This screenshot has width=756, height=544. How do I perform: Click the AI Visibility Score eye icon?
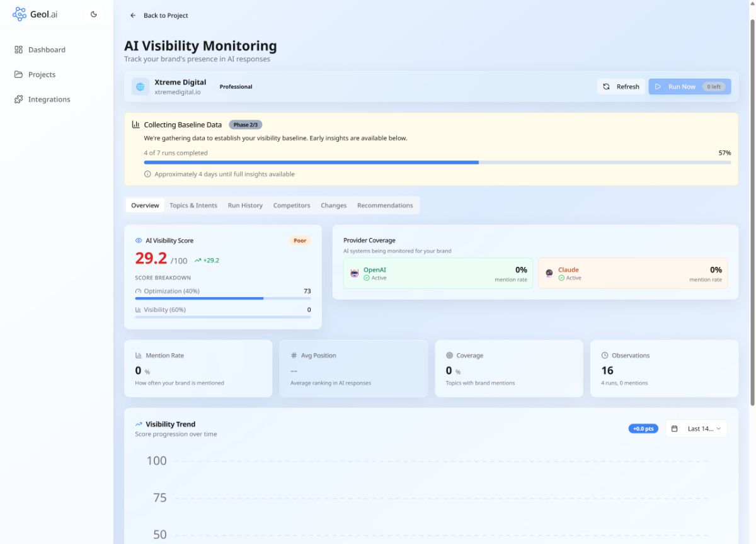point(139,241)
